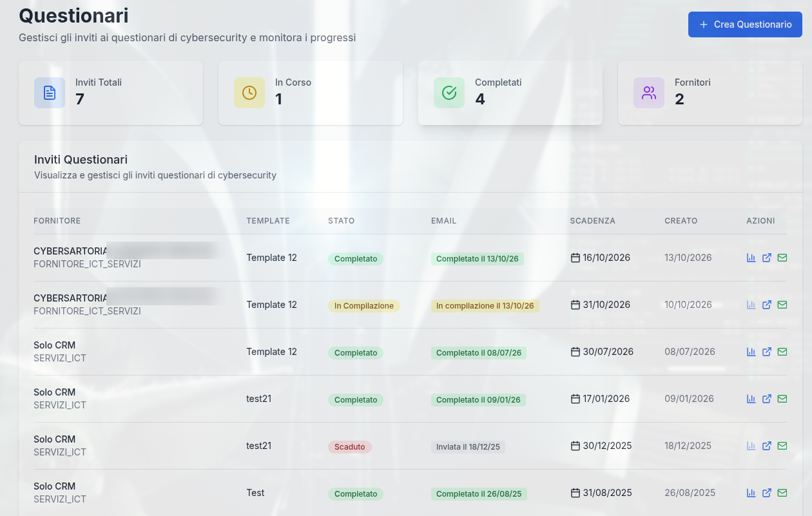
Task: Click 'Completato il 13/10/26' email badge
Action: point(478,259)
